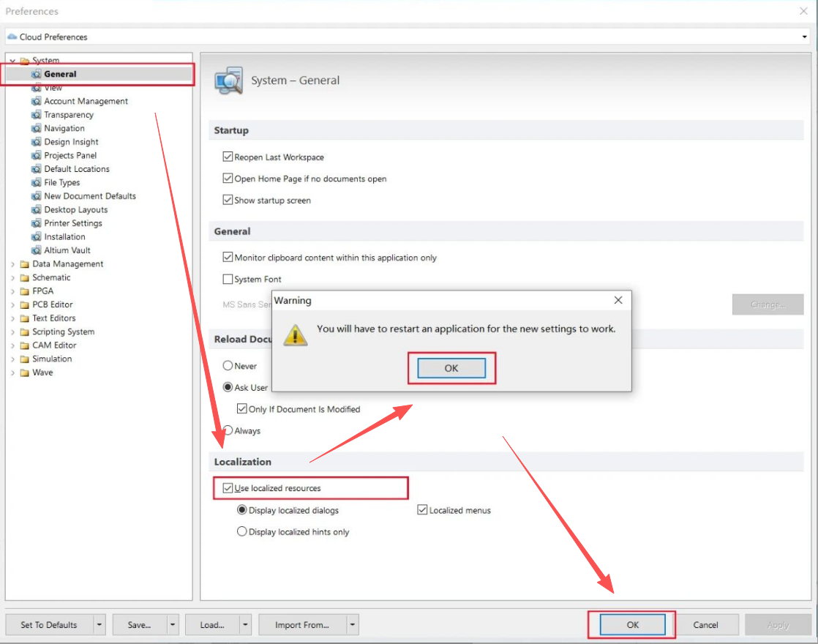Open File Types preferences page
Image resolution: width=818 pixels, height=644 pixels.
coord(62,182)
